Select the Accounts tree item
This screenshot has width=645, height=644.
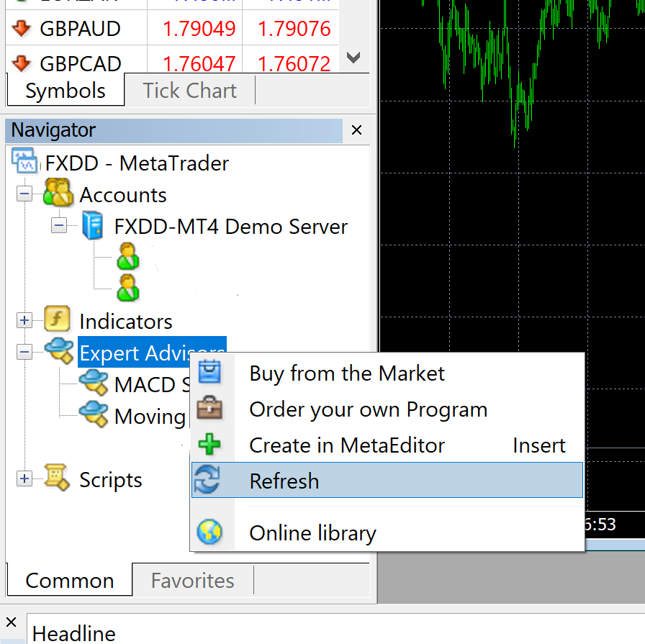tap(123, 194)
